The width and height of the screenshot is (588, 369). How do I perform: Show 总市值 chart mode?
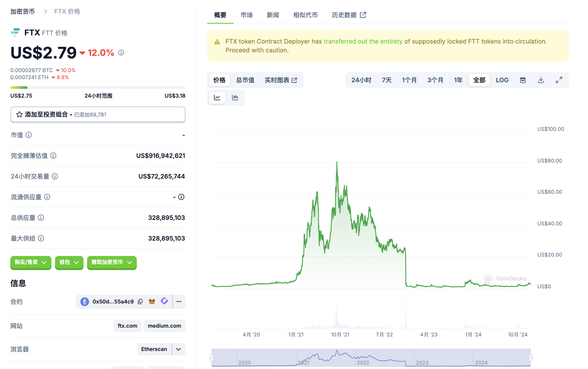coord(245,80)
